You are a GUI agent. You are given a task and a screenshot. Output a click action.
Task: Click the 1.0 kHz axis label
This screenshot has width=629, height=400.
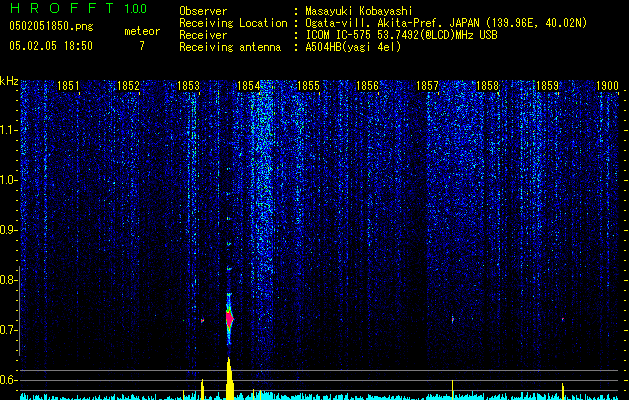point(9,180)
